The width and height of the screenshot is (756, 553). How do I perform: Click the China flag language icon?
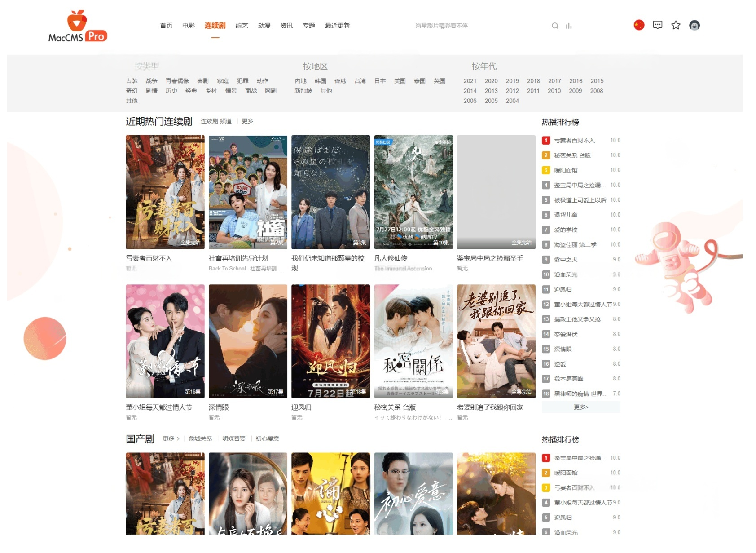coord(639,25)
